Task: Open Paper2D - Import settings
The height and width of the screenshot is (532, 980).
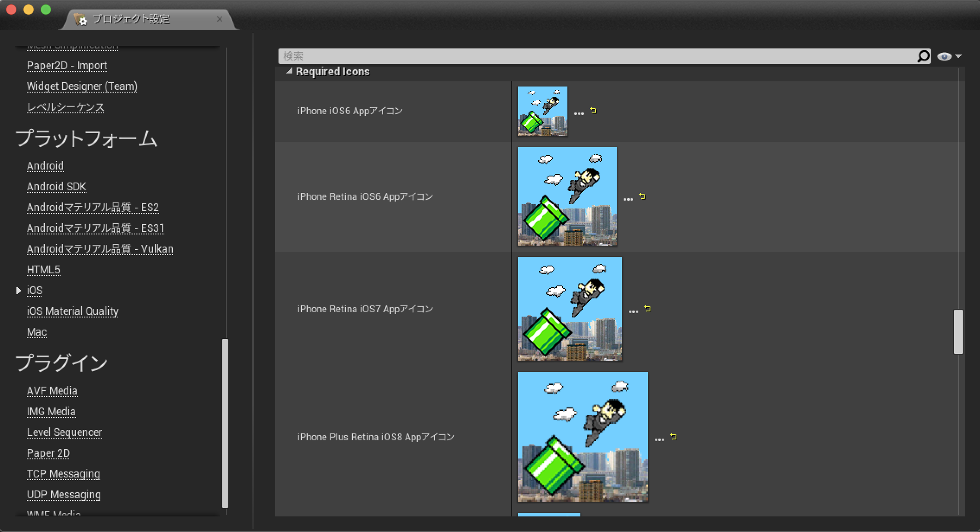Action: (67, 66)
